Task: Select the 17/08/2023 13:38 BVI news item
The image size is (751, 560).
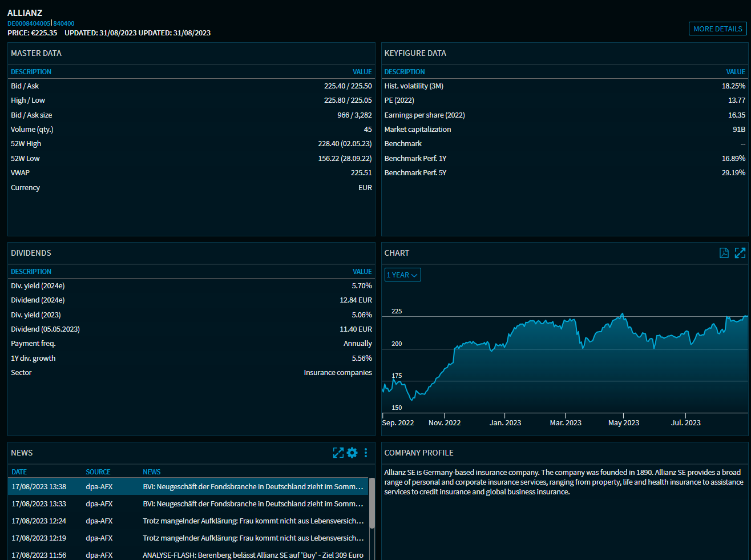Action: pos(188,487)
